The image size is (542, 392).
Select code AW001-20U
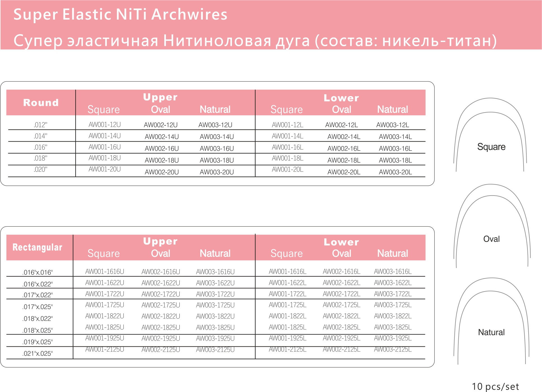pyautogui.click(x=105, y=169)
